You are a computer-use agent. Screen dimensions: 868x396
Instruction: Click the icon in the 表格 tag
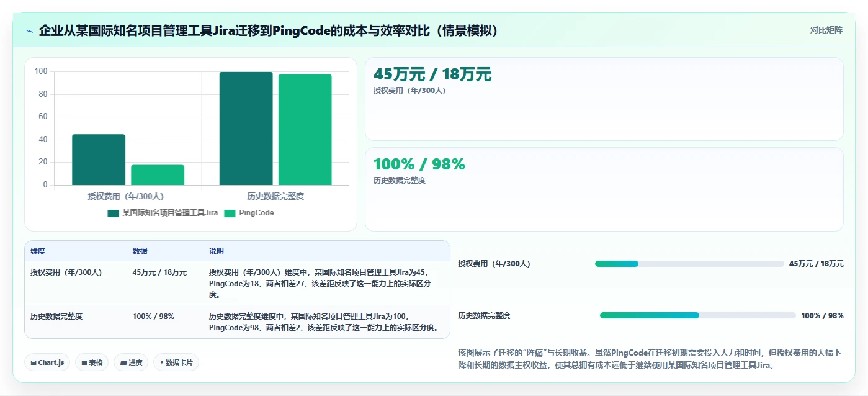click(x=84, y=362)
